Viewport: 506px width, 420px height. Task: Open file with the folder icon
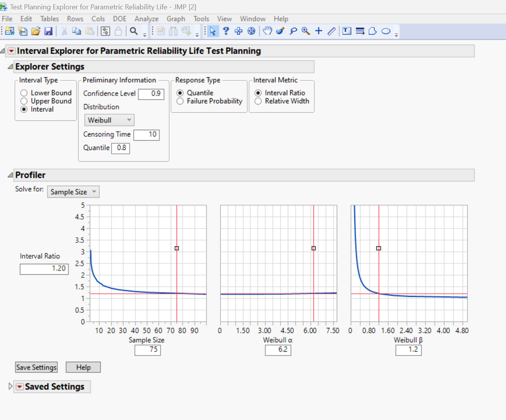pos(35,31)
